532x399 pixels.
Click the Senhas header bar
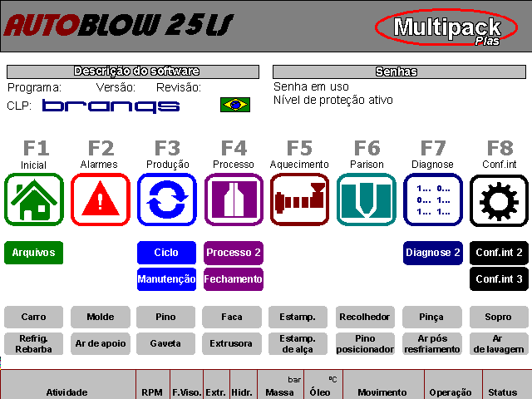399,72
